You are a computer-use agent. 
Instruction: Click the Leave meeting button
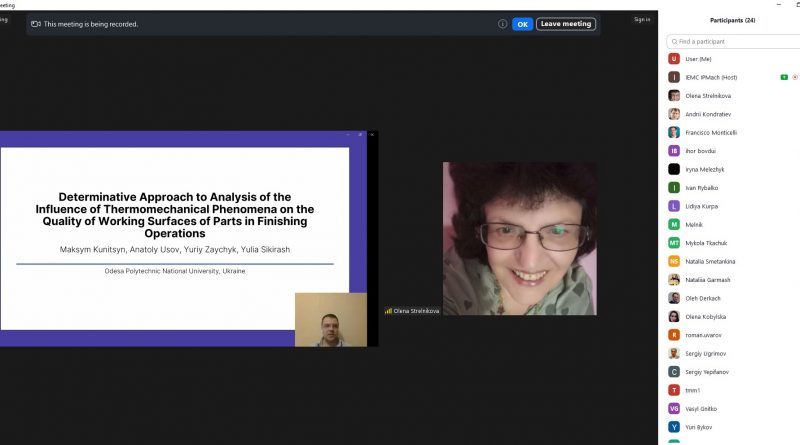(566, 24)
